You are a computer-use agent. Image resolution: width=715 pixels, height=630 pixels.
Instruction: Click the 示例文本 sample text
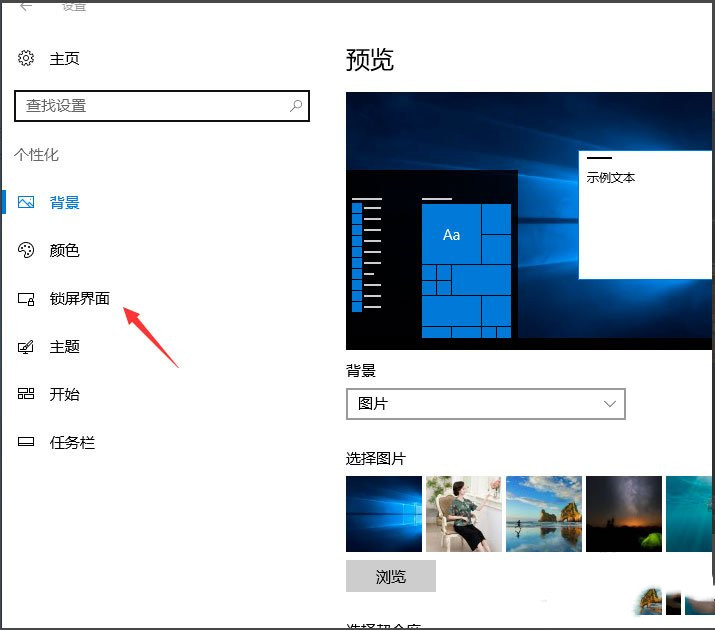coord(611,177)
